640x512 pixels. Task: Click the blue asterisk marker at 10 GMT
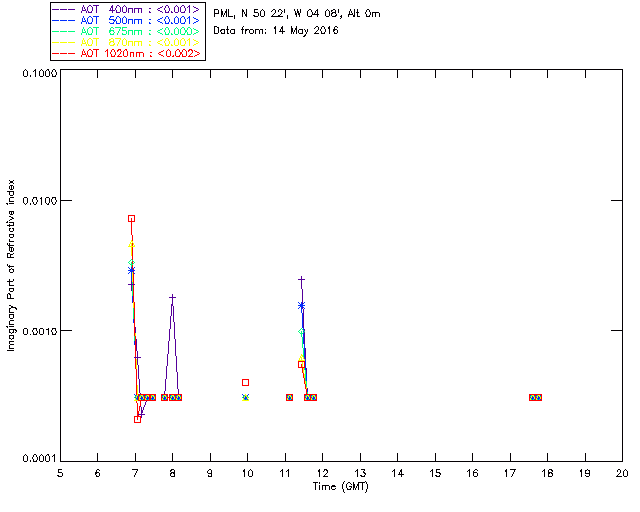click(245, 397)
